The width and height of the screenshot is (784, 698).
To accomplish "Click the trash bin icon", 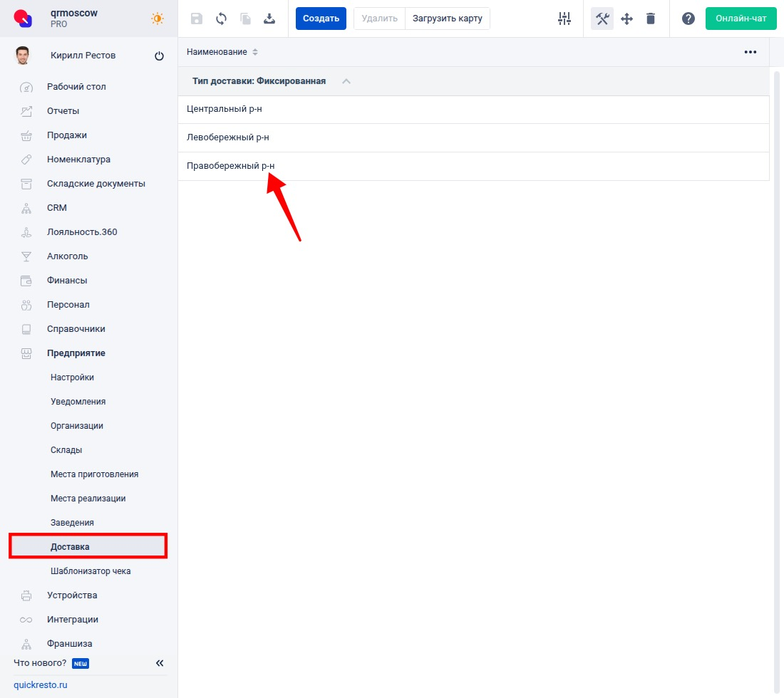I will (x=651, y=19).
